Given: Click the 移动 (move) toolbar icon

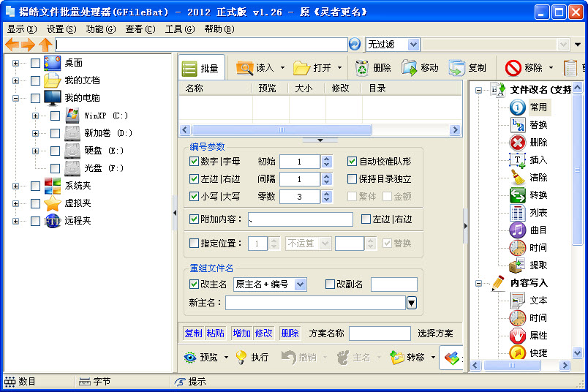Looking at the screenshot, I should click(409, 68).
